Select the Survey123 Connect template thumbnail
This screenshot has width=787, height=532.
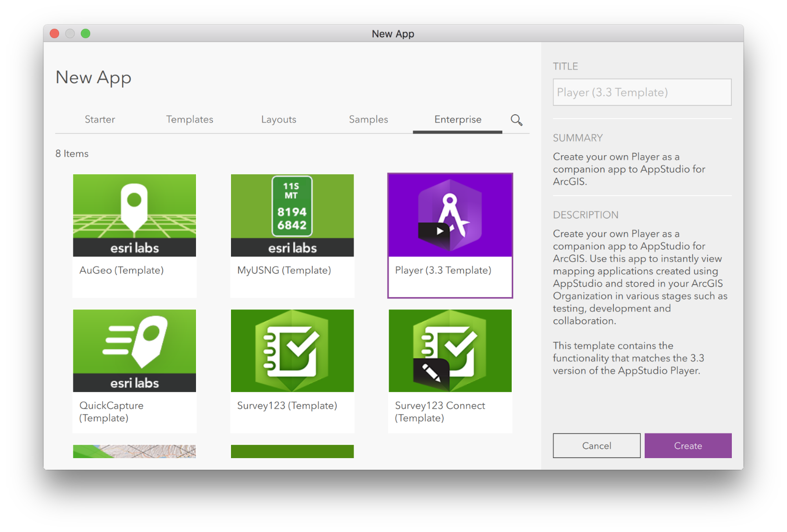click(450, 351)
